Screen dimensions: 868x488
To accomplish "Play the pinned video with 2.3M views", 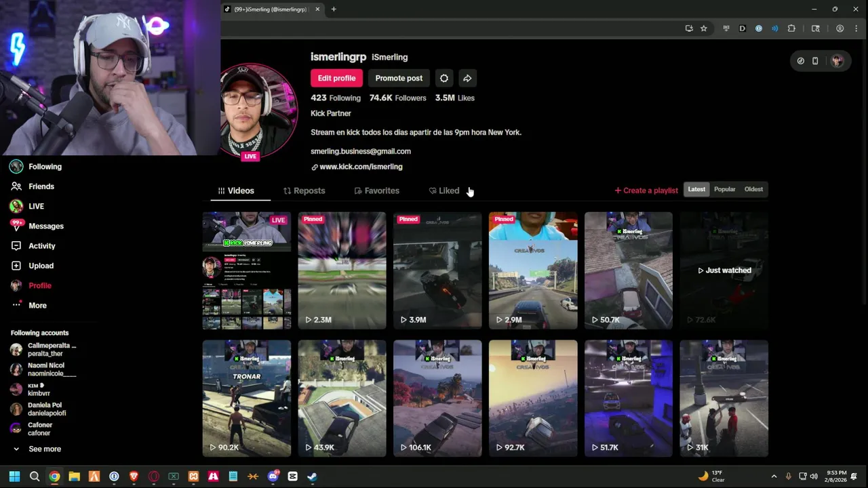I will tap(342, 270).
